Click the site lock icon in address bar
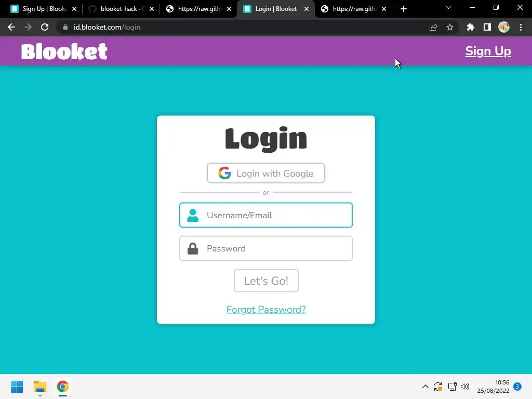Image resolution: width=532 pixels, height=399 pixels. 65,27
